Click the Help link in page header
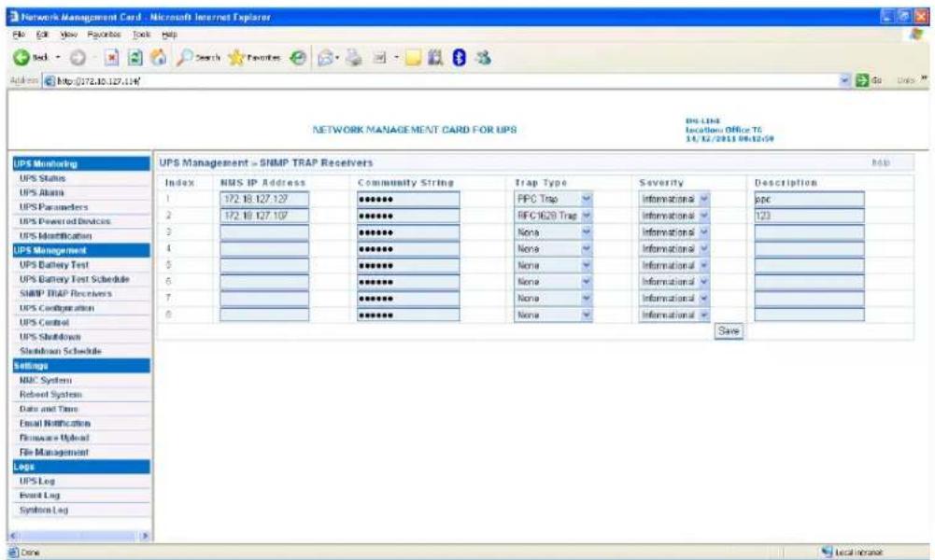This screenshot has width=935, height=560. pyautogui.click(x=881, y=162)
